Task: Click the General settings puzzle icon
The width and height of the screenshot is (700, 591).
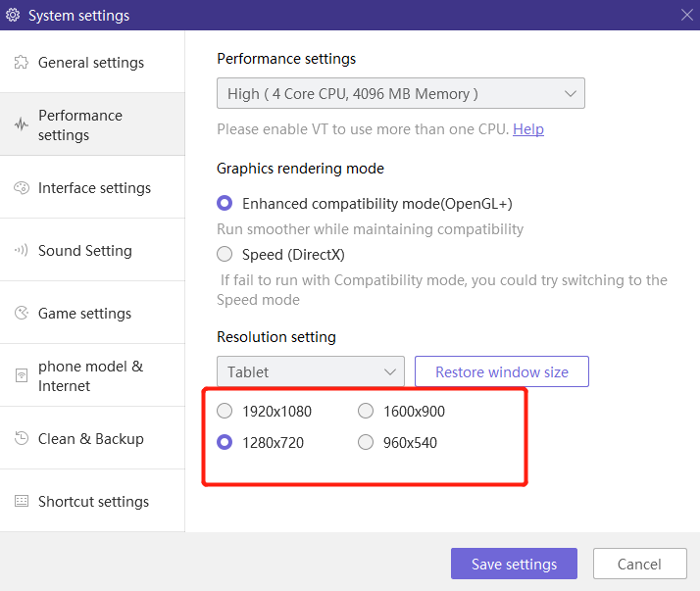Action: pos(21,63)
